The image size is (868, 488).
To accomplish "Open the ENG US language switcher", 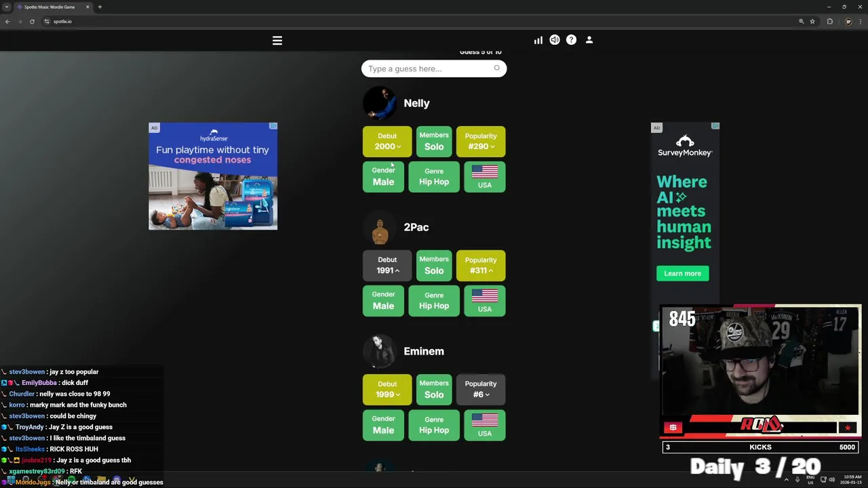I will click(810, 479).
